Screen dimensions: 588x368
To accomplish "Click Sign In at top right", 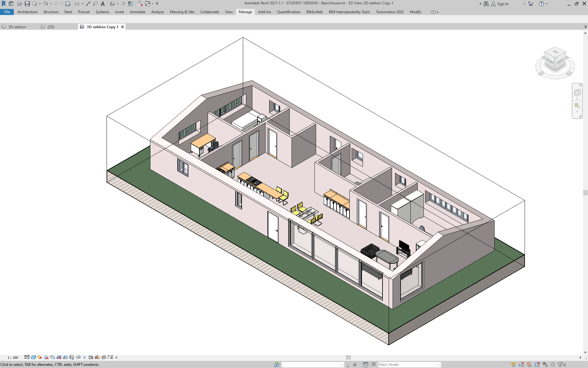I will pos(502,4).
